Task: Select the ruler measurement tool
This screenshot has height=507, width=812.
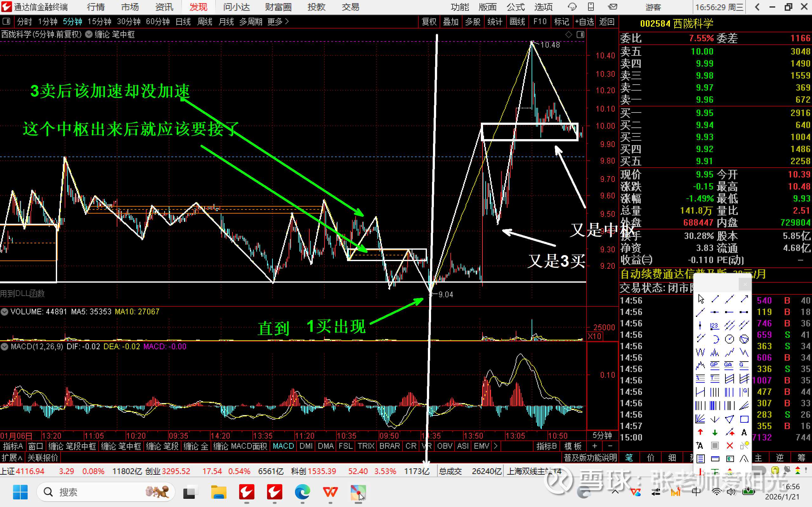Action: click(715, 459)
